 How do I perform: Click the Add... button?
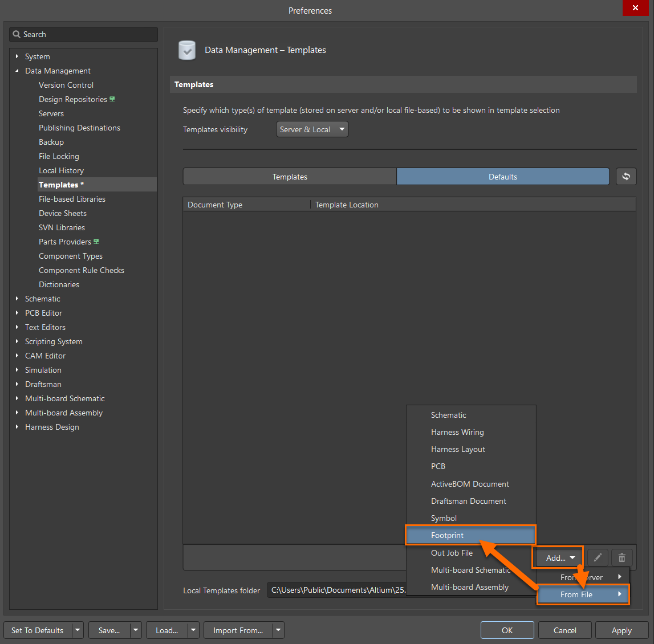[x=557, y=558]
